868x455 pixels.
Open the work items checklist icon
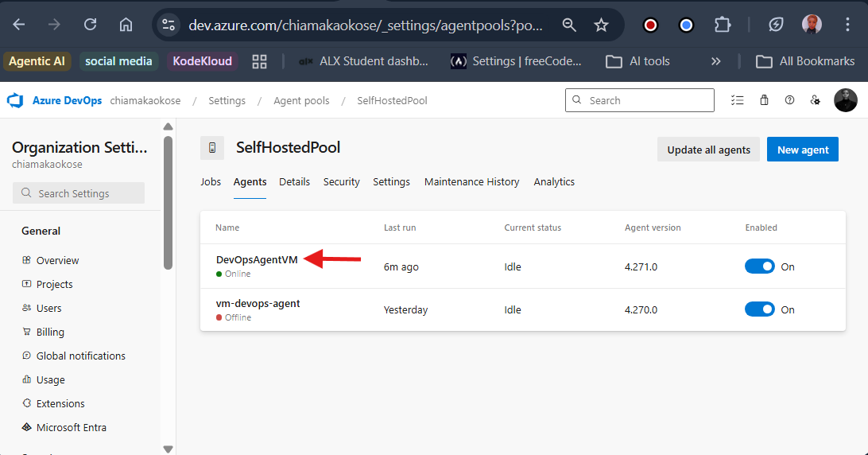point(737,100)
